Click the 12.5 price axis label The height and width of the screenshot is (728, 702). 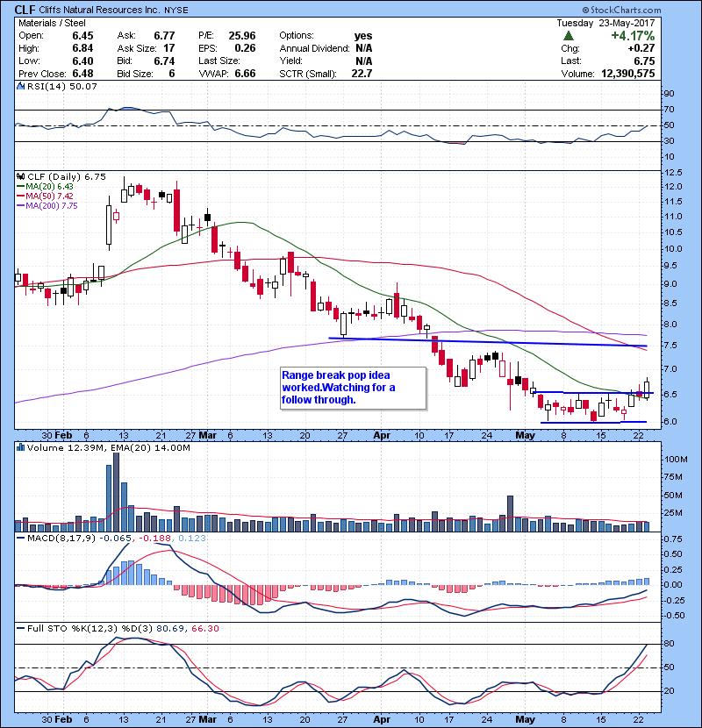[673, 173]
